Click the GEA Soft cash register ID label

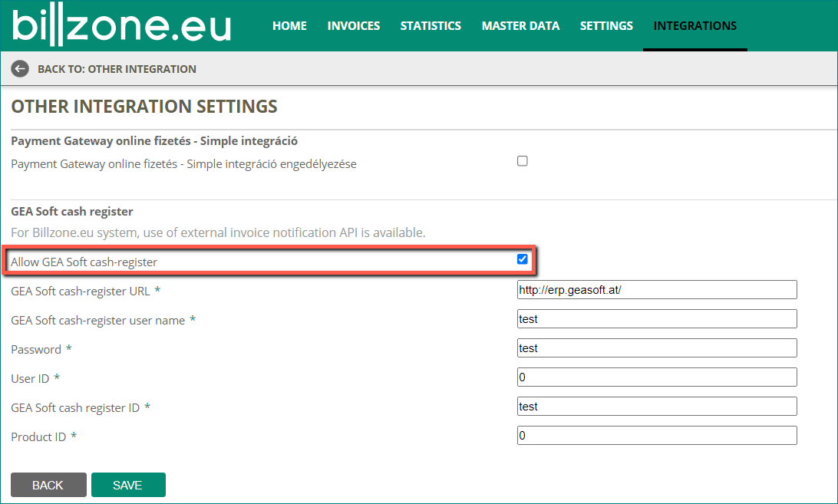coord(75,408)
